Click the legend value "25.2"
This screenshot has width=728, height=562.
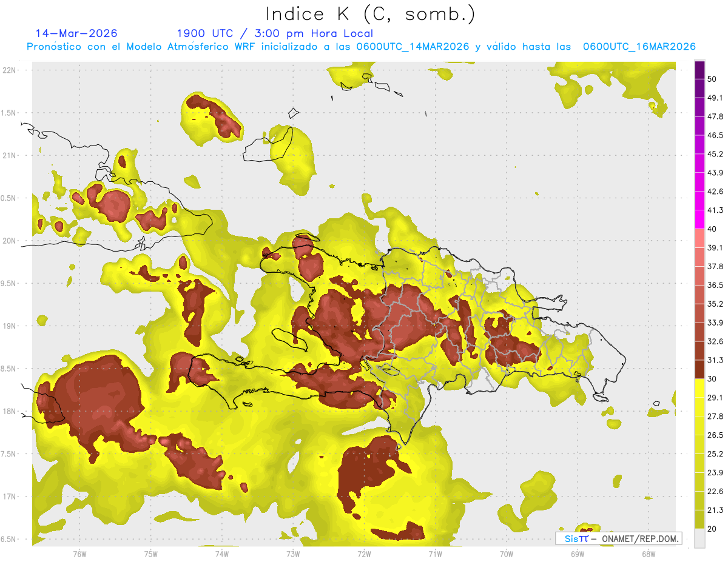tap(715, 453)
